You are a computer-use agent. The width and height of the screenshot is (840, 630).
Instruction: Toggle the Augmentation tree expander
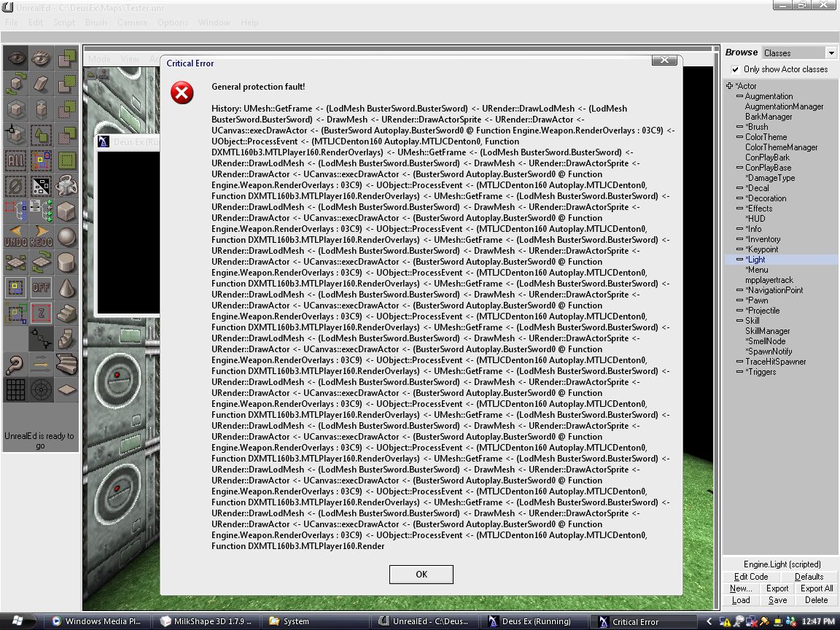click(740, 96)
